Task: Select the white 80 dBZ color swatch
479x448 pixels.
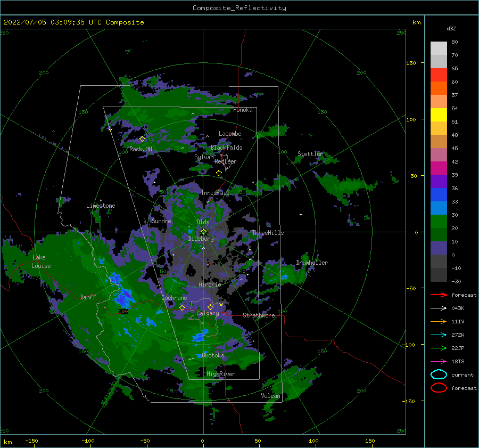Action: click(x=439, y=48)
